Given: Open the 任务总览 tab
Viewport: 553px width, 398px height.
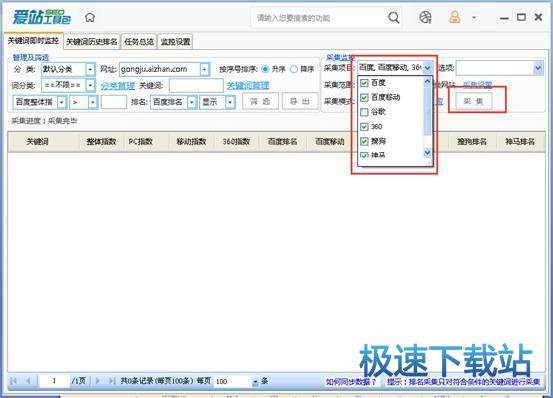Looking at the screenshot, I should pos(139,42).
